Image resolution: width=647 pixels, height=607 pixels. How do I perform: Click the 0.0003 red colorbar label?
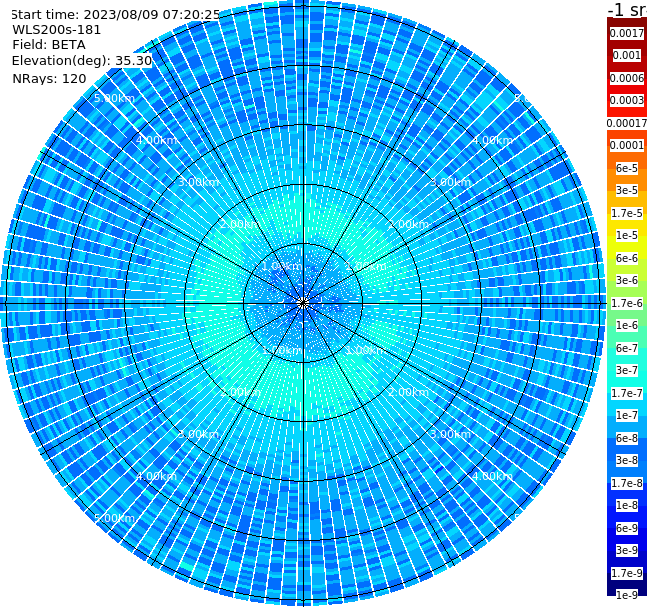coord(626,100)
